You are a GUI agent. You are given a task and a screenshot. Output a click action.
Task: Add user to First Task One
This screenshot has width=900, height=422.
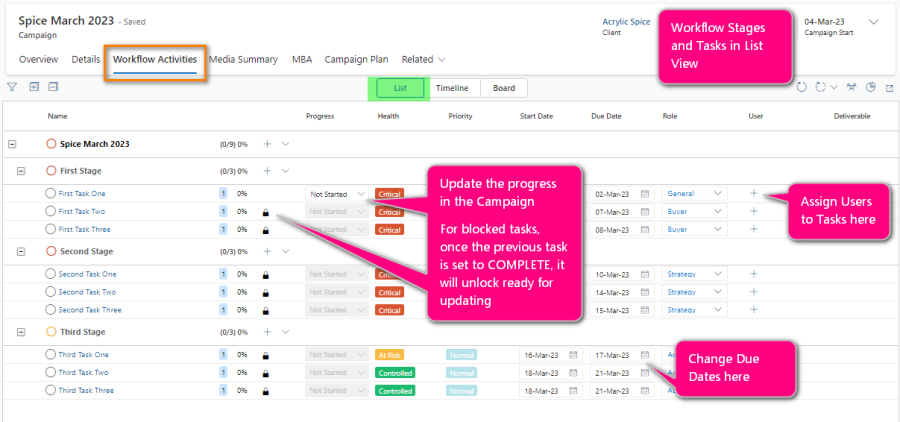754,193
